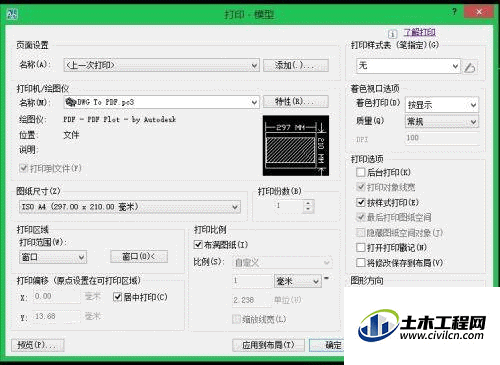Open the 着色打印 按显示 dropdown
Image resolution: width=500 pixels, height=365 pixels.
pos(442,105)
